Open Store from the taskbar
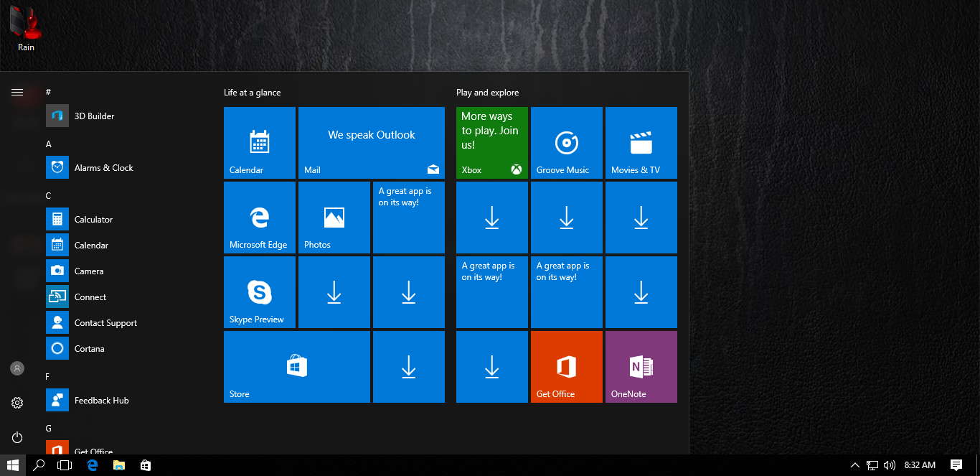 [x=146, y=465]
